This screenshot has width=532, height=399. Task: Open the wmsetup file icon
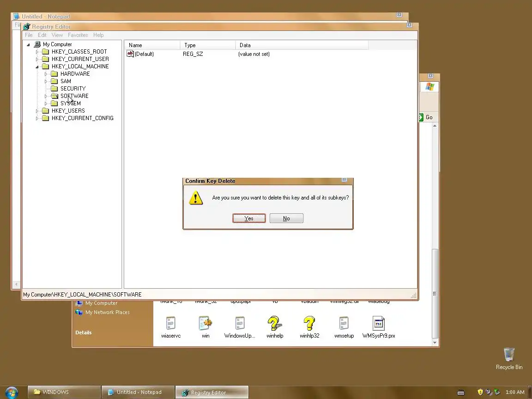[x=344, y=323]
